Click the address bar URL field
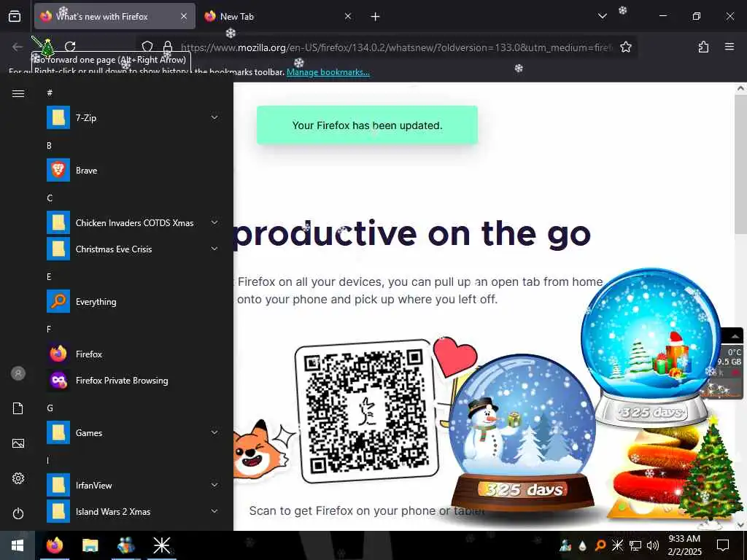The width and height of the screenshot is (747, 560). tap(396, 47)
